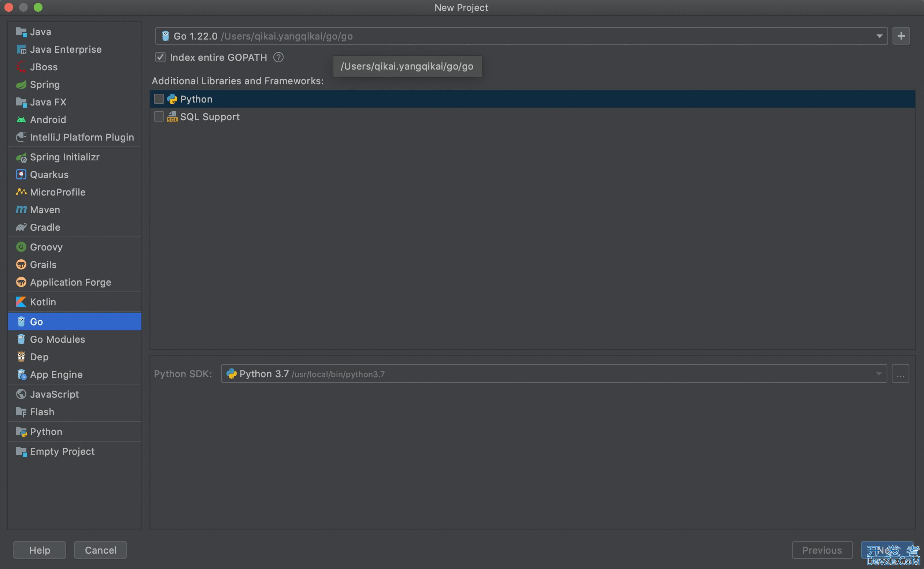Click the Quarkus label

point(49,175)
